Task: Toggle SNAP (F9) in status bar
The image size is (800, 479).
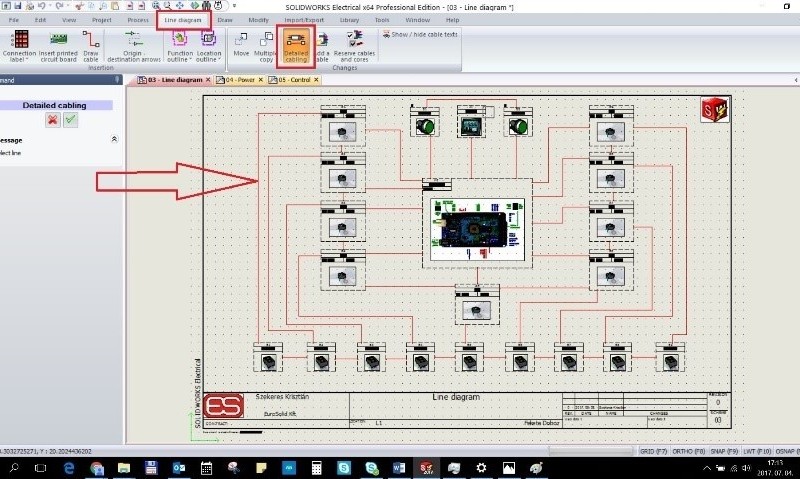Action: pos(724,451)
